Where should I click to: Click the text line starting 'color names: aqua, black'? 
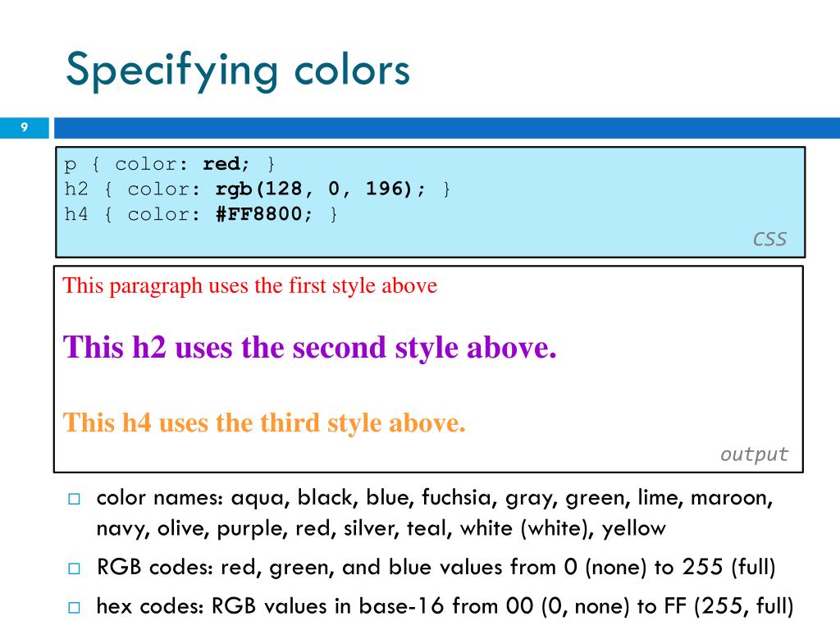tap(435, 498)
